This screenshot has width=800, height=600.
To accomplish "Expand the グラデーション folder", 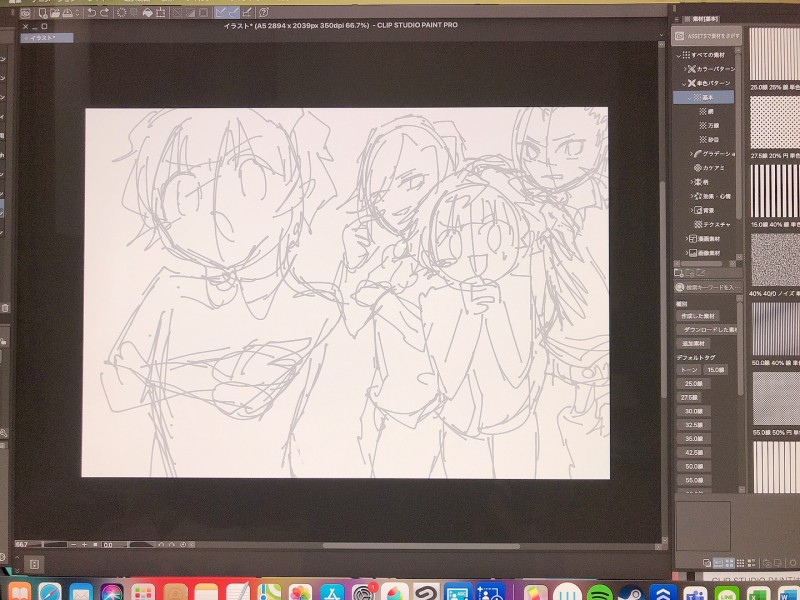I will [x=691, y=153].
